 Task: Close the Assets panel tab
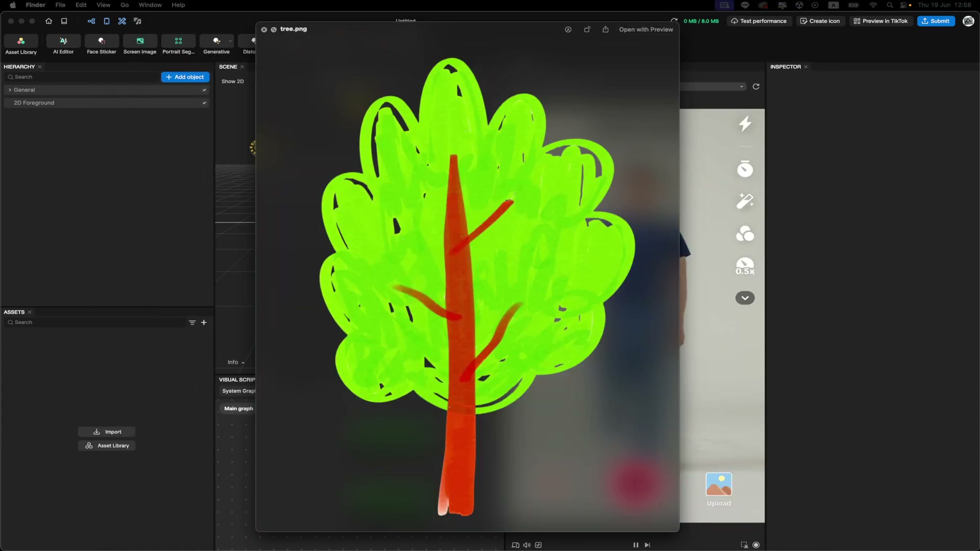click(30, 312)
